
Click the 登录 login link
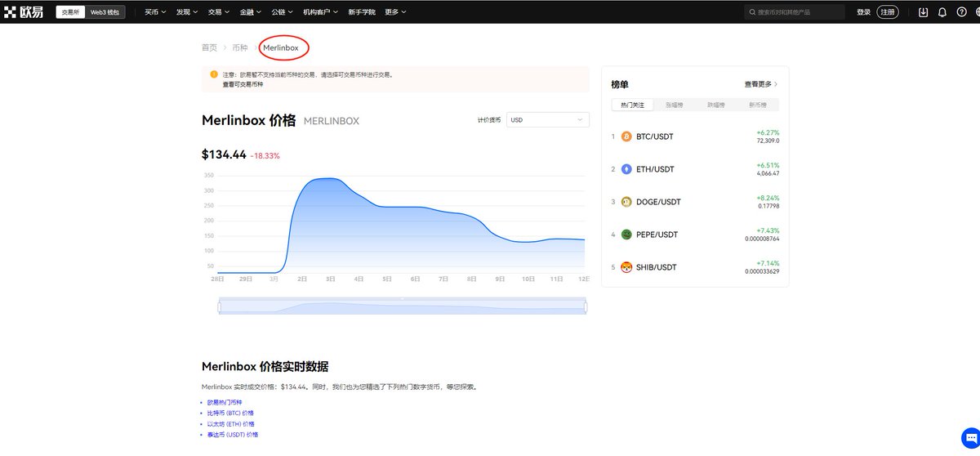tap(864, 12)
